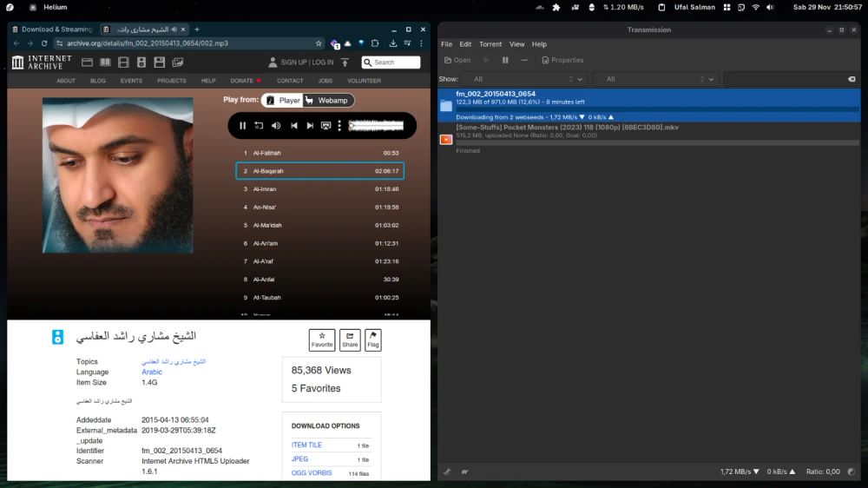Click SIGN UP | LOG IN link
The width and height of the screenshot is (868, 488).
click(x=306, y=63)
